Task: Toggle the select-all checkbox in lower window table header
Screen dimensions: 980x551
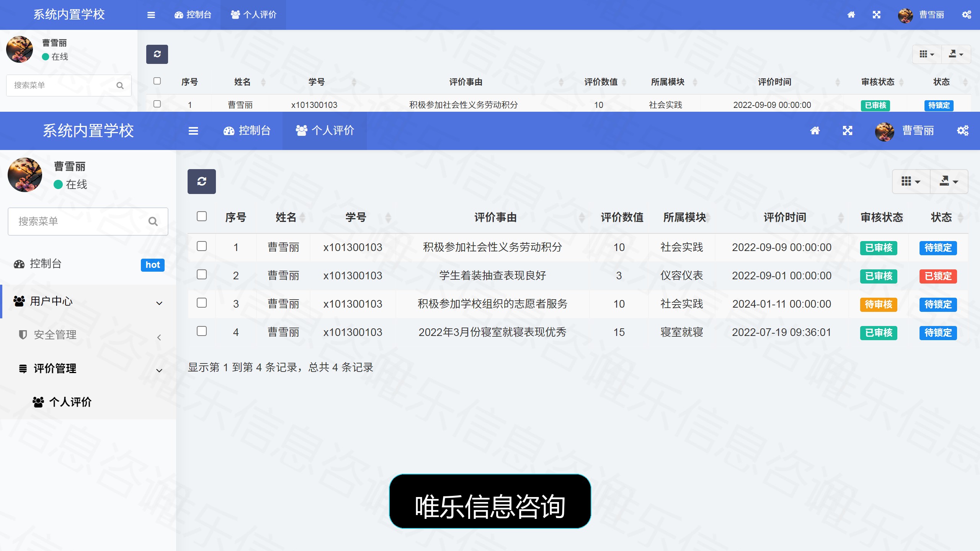Action: (x=202, y=216)
